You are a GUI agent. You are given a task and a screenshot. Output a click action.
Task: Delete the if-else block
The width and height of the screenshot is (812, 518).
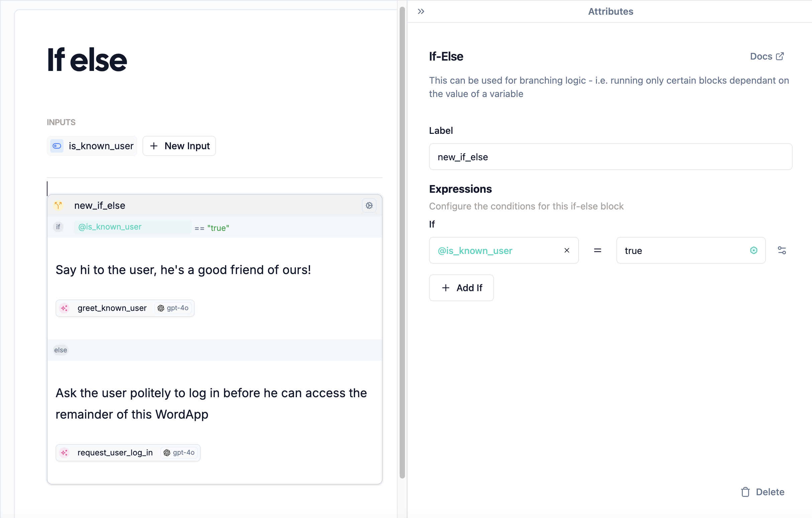pos(763,492)
